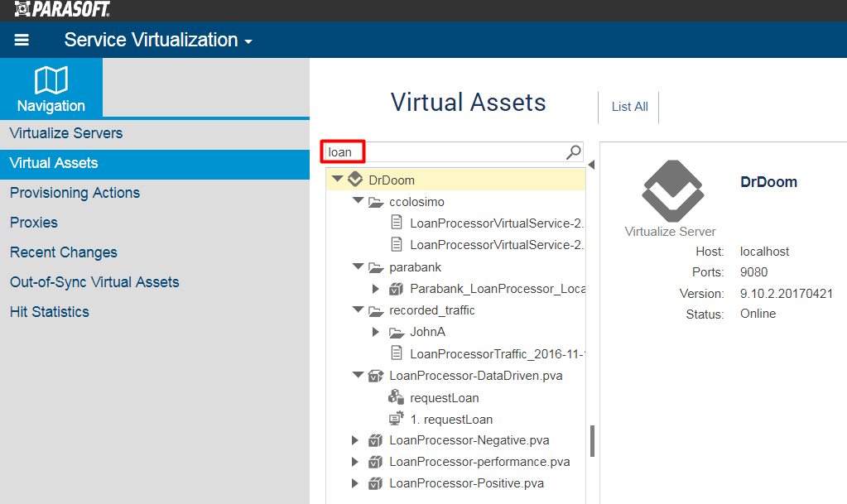
Task: Click the DrDoom server icon in tree
Action: 355,180
